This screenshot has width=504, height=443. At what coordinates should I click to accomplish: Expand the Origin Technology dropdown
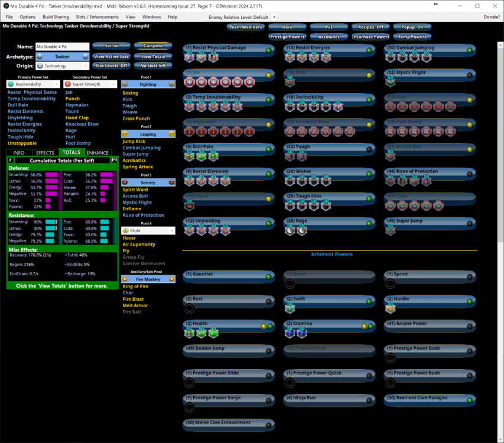pyautogui.click(x=63, y=66)
